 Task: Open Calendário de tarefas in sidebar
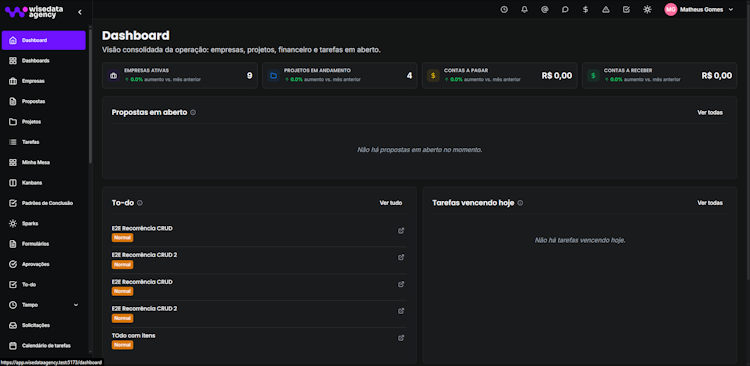click(x=44, y=345)
